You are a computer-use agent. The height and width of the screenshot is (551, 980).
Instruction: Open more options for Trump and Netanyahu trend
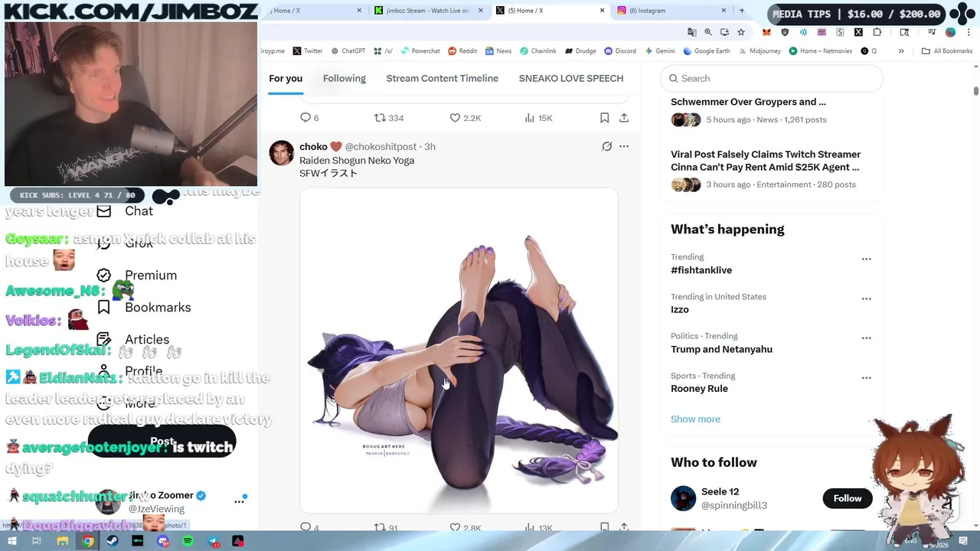[866, 337]
